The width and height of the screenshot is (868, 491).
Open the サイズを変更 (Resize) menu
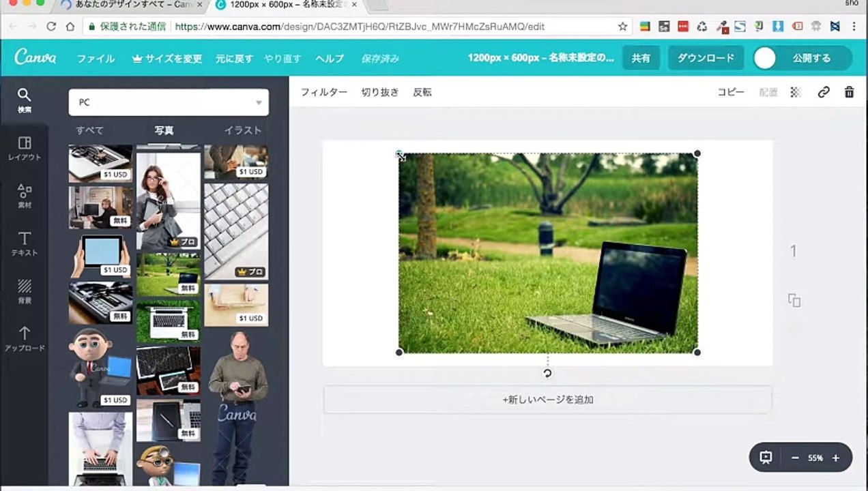tap(167, 59)
